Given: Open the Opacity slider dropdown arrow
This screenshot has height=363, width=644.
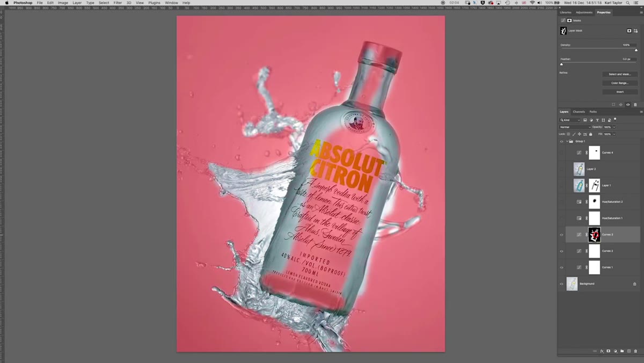Looking at the screenshot, I should [x=614, y=127].
